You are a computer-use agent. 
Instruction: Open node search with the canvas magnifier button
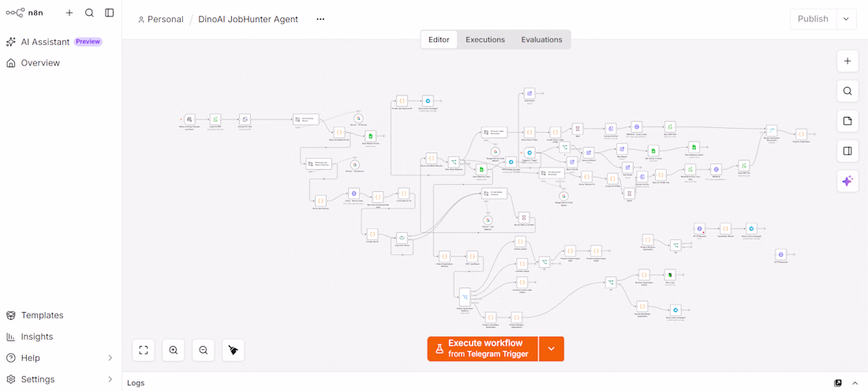pos(847,91)
